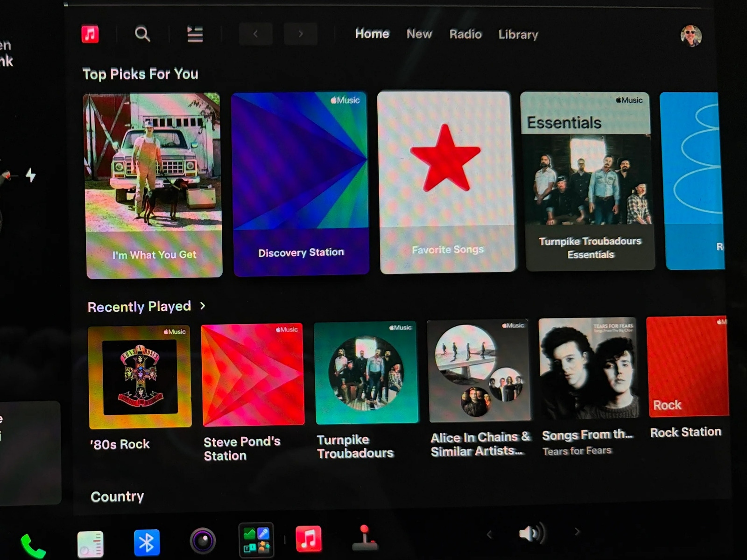The height and width of the screenshot is (560, 747).
Task: Open the I'm What You Get album card
Action: point(153,185)
